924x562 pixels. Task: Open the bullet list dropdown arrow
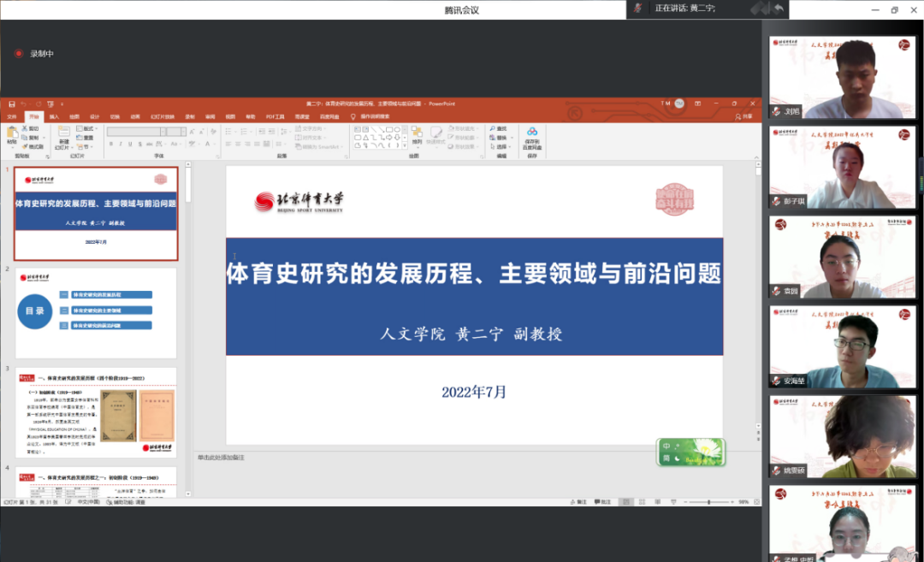pos(236,132)
